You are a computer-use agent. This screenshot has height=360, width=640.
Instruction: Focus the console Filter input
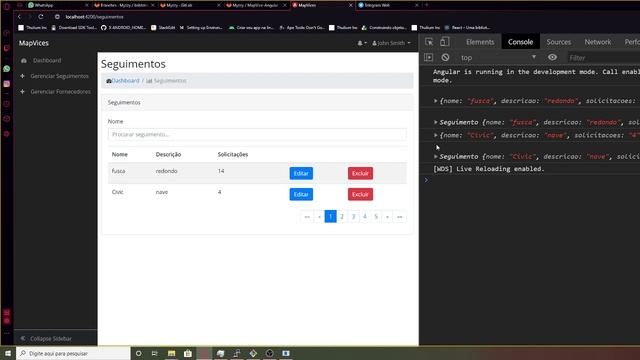point(604,58)
